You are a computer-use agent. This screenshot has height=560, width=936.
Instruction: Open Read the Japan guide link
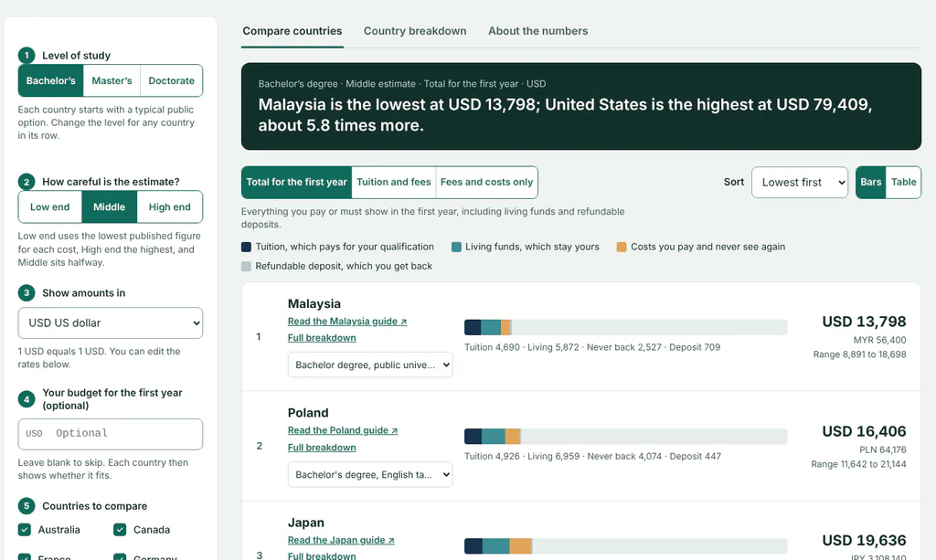[341, 540]
